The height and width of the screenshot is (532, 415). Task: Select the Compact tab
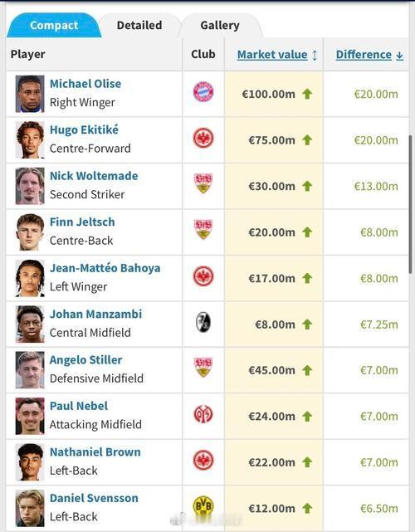[54, 25]
